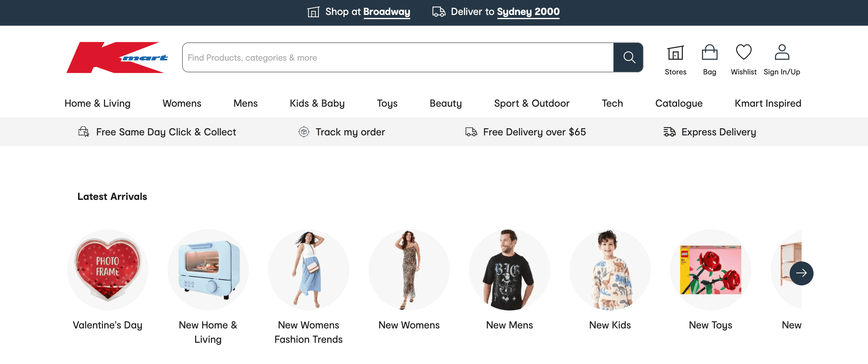
Task: Go to the Catalogue menu item
Action: coord(679,103)
